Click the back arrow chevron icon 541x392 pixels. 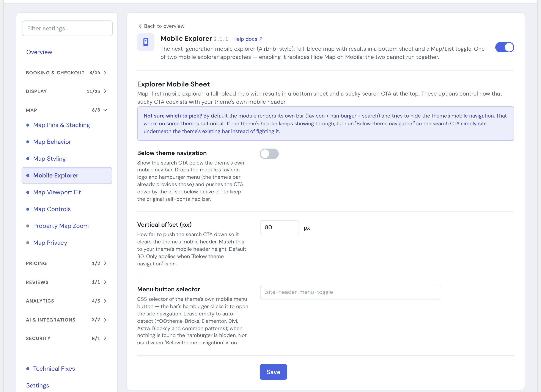140,26
